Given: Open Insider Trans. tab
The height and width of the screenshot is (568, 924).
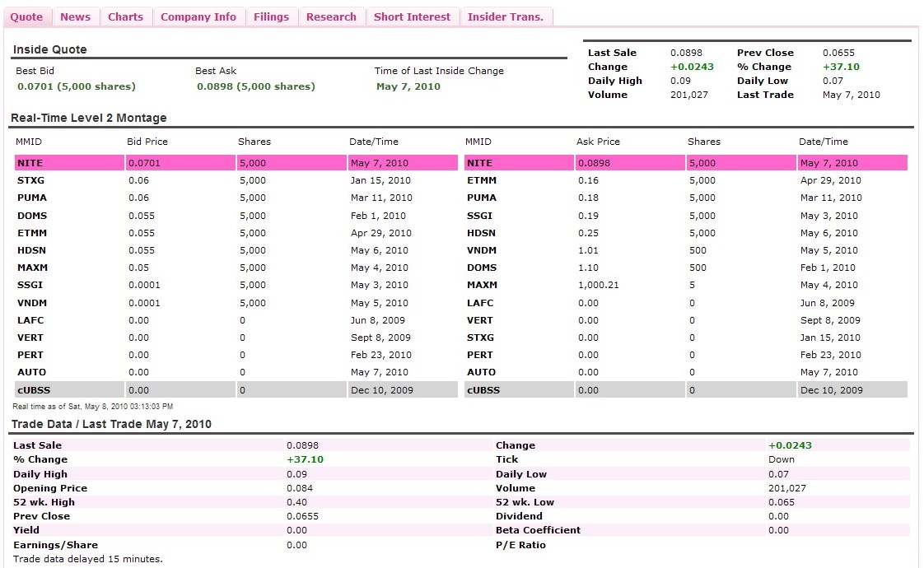Looking at the screenshot, I should point(506,16).
